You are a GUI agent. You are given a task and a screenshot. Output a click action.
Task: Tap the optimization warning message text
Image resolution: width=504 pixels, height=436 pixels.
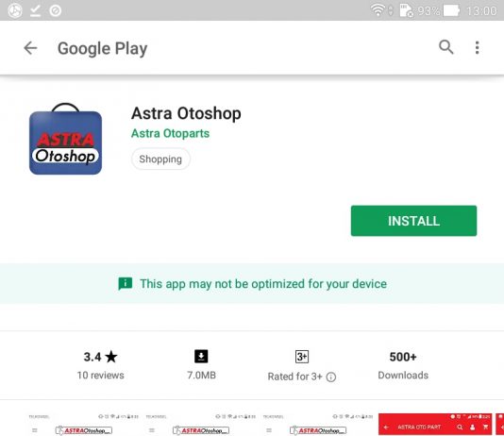coord(263,284)
